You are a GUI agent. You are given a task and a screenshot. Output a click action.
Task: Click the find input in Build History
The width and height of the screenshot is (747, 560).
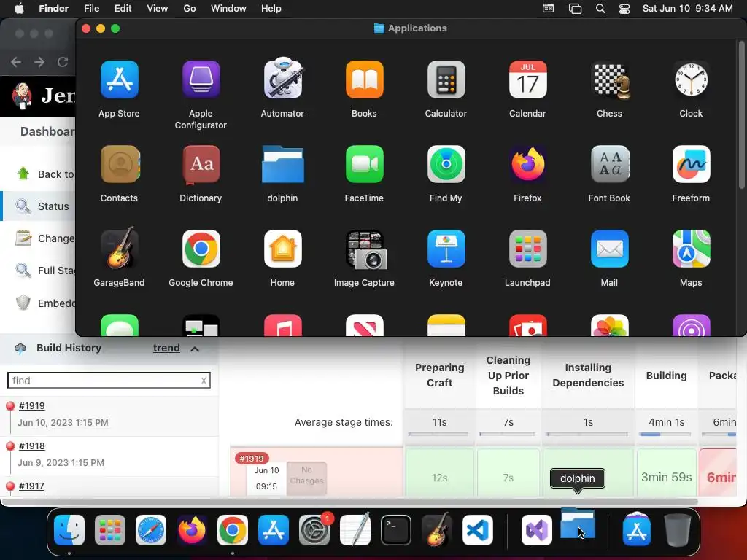pyautogui.click(x=109, y=381)
